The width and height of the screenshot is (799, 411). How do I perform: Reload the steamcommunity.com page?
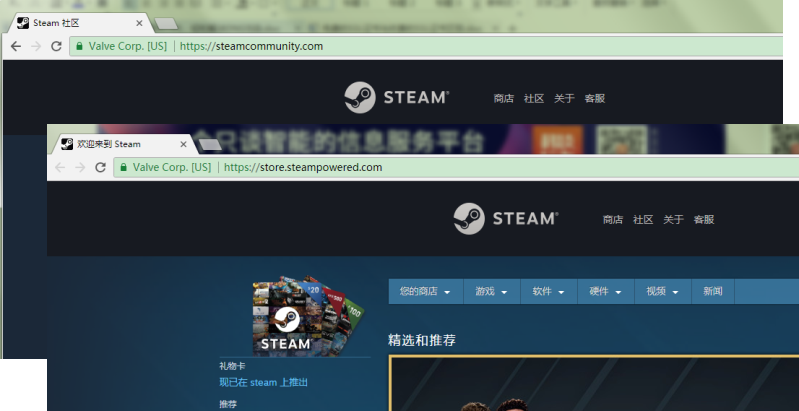(56, 46)
